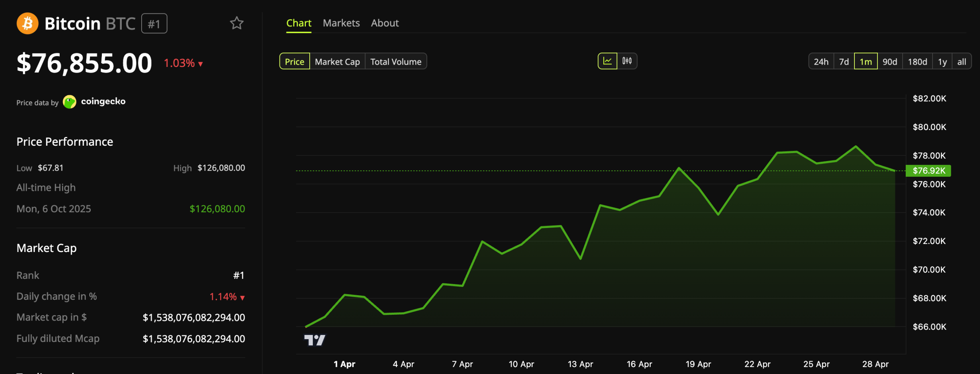Switch to the Markets tab
The height and width of the screenshot is (374, 980).
click(341, 23)
